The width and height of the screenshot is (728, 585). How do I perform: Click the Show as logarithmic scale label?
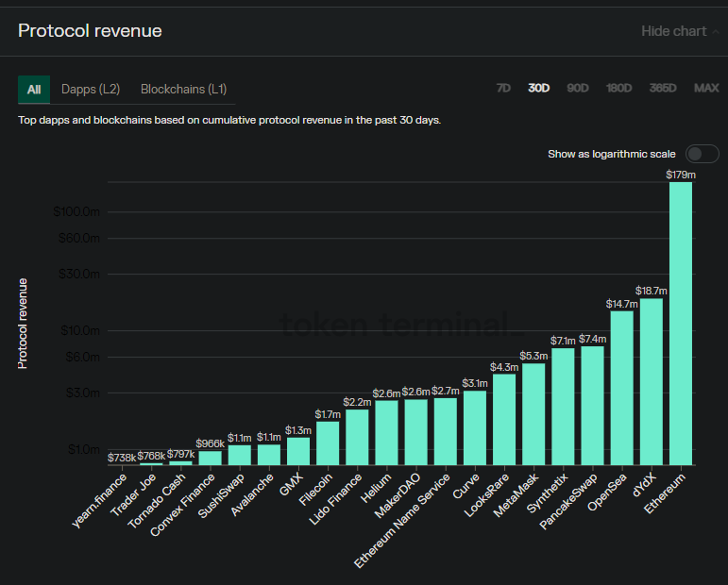coord(612,154)
